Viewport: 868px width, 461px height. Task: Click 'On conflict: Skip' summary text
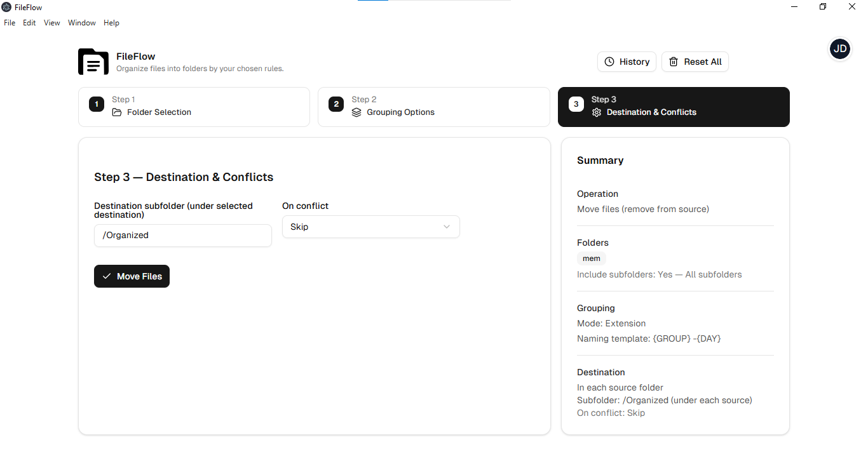[611, 413]
